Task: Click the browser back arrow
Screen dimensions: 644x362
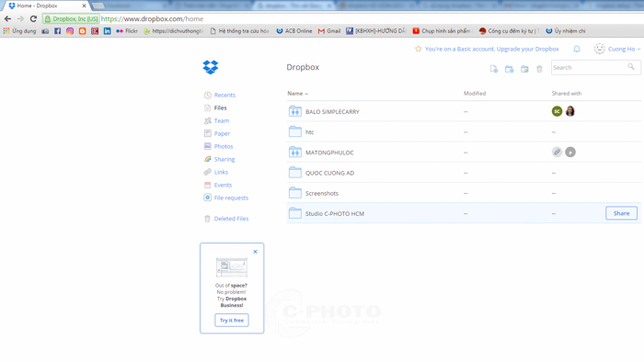Action: click(7, 19)
